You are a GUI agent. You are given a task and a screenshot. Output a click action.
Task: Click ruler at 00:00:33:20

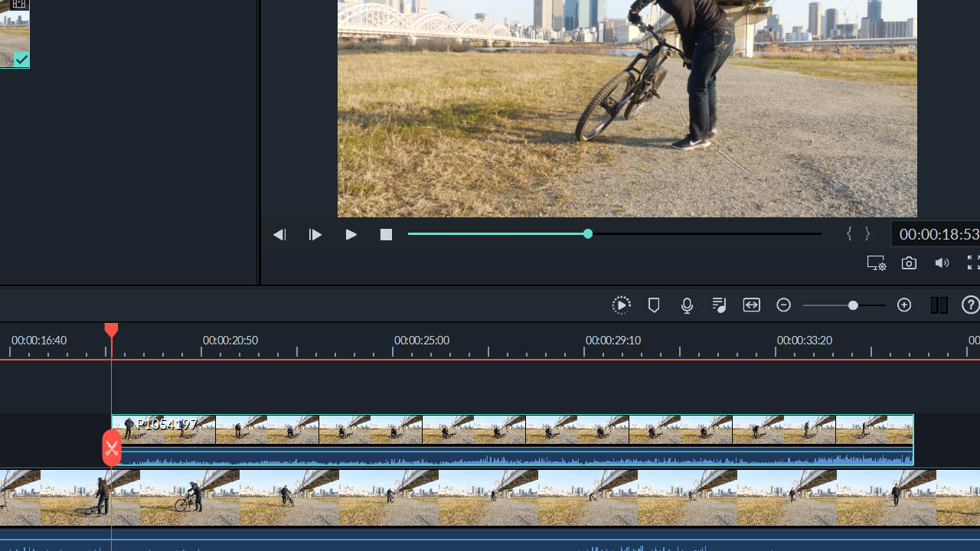(805, 341)
